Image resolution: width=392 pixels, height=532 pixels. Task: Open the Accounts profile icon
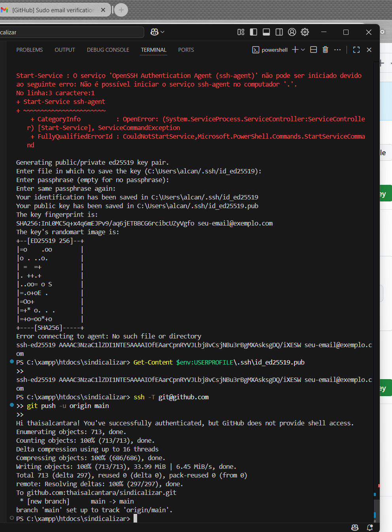pyautogui.click(x=292, y=32)
